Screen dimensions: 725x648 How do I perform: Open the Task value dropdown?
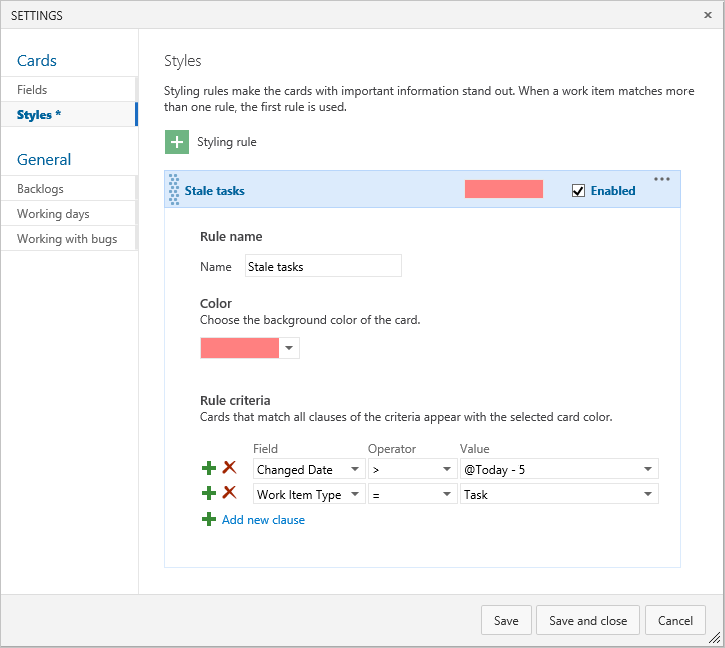559,494
